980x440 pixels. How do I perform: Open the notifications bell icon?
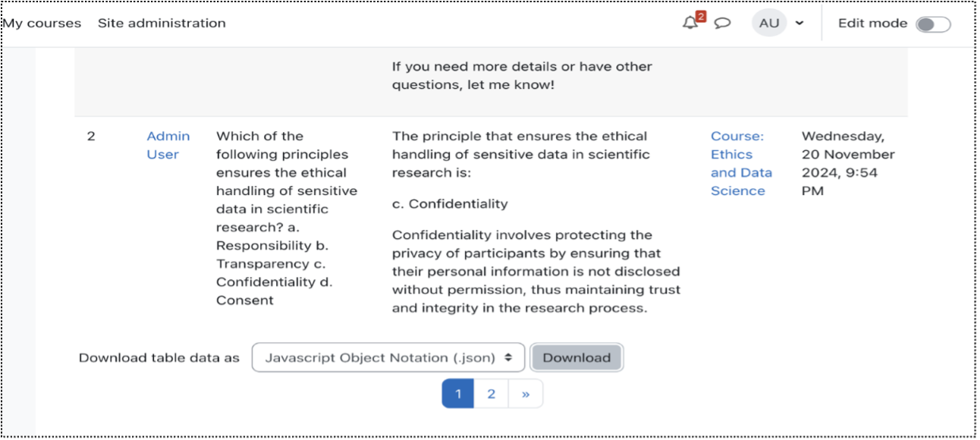click(690, 24)
